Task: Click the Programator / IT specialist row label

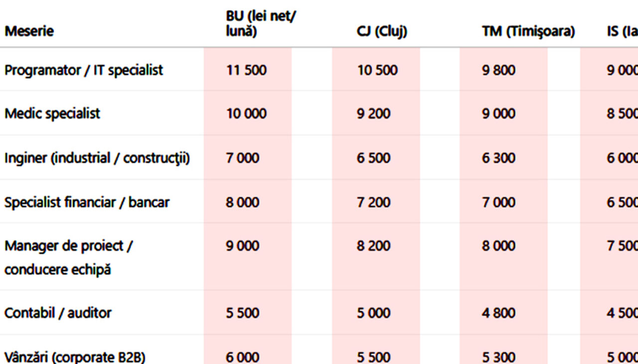Action: (x=84, y=70)
